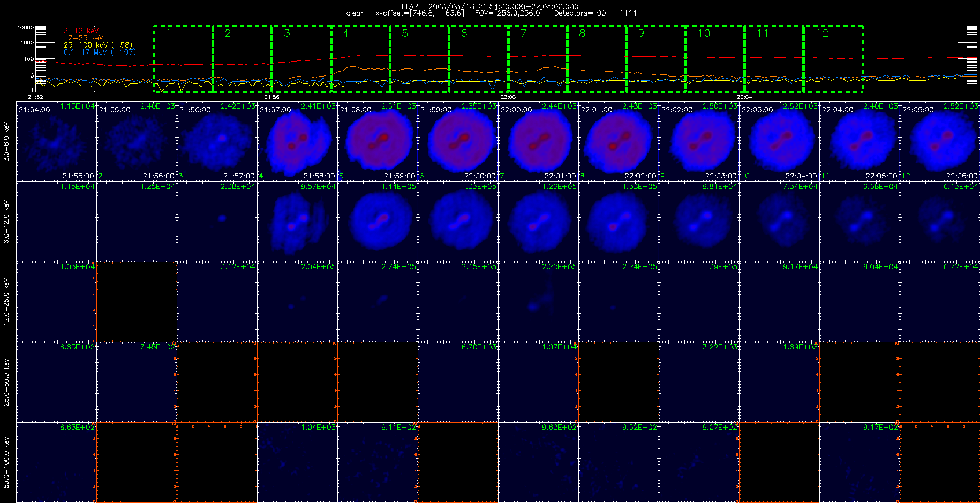Open the 3.0-6.0 keV image at 22:02:00

699,141
